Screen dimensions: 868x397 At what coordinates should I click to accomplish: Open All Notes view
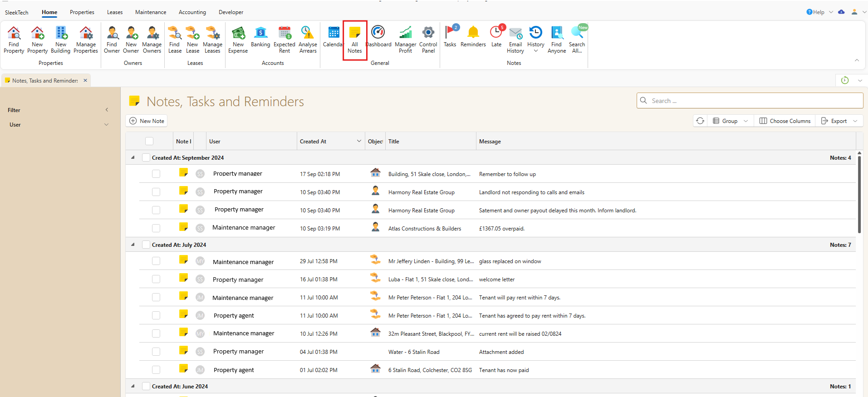(355, 39)
